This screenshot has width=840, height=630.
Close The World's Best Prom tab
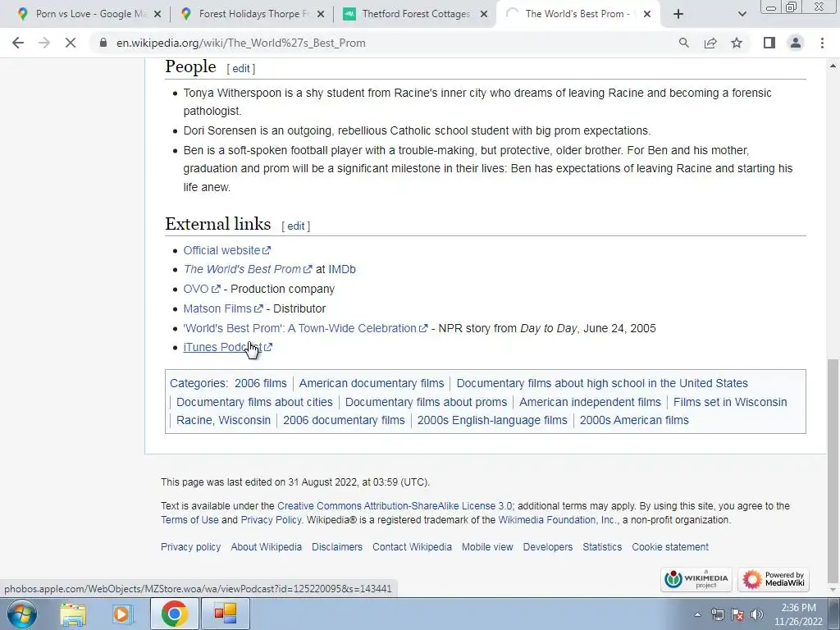[x=647, y=15]
